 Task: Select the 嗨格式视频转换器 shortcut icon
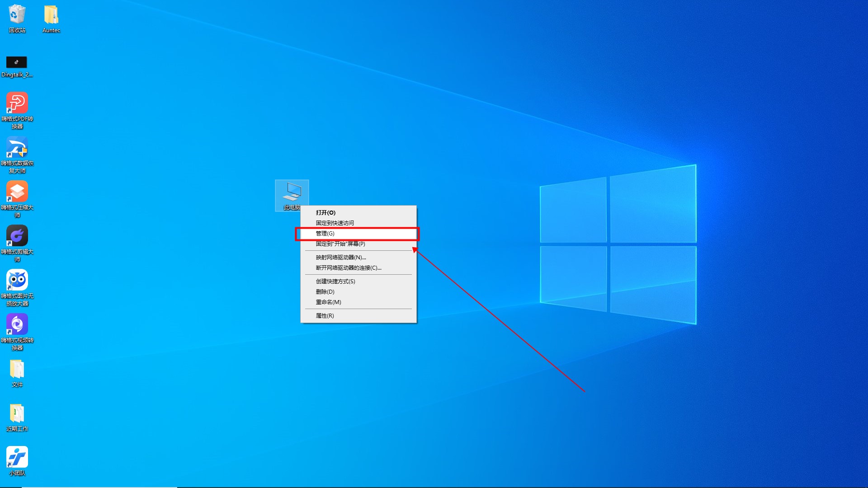(17, 332)
